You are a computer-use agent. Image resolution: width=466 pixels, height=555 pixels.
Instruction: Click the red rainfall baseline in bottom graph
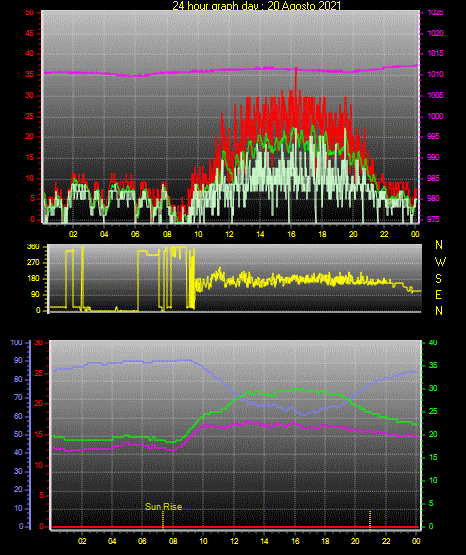(235, 527)
